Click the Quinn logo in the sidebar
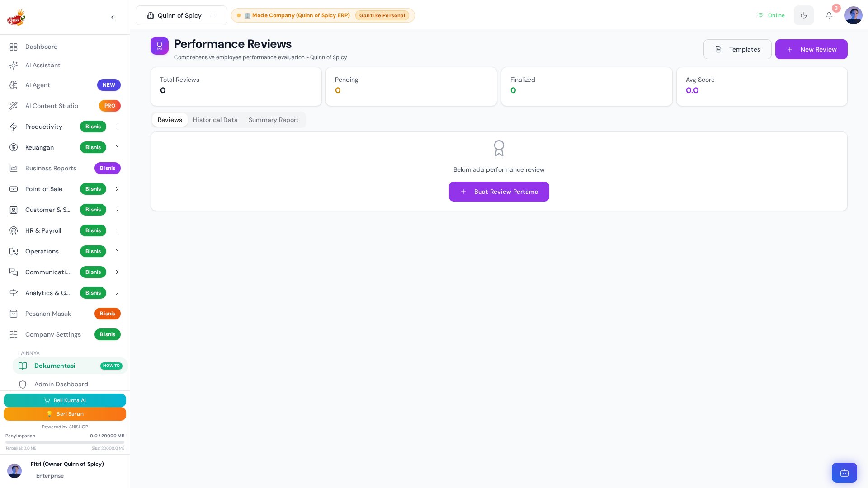Screen dimensions: 868x488 pos(16,17)
